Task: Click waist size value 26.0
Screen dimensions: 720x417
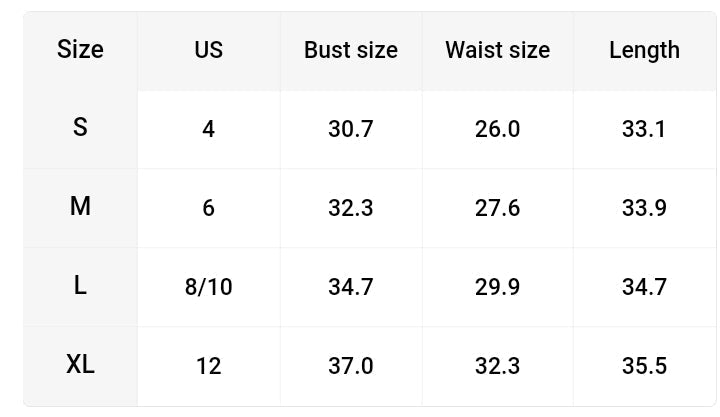Action: click(x=497, y=129)
